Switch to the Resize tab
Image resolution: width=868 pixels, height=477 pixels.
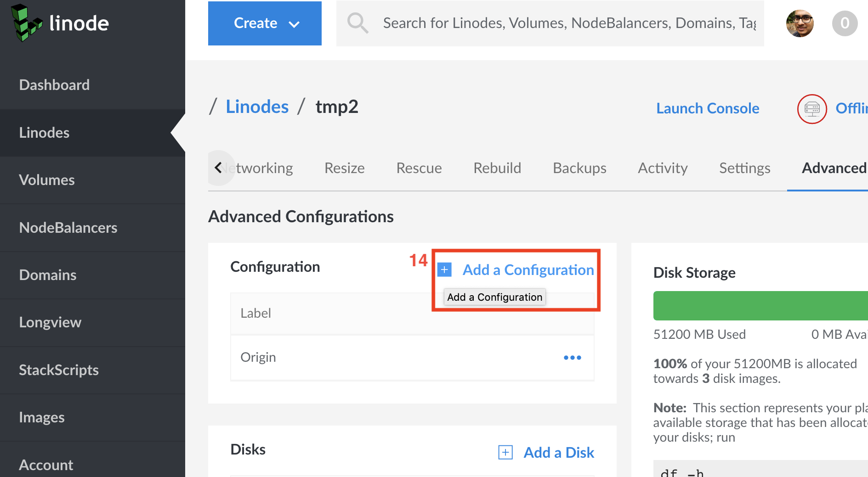point(345,168)
